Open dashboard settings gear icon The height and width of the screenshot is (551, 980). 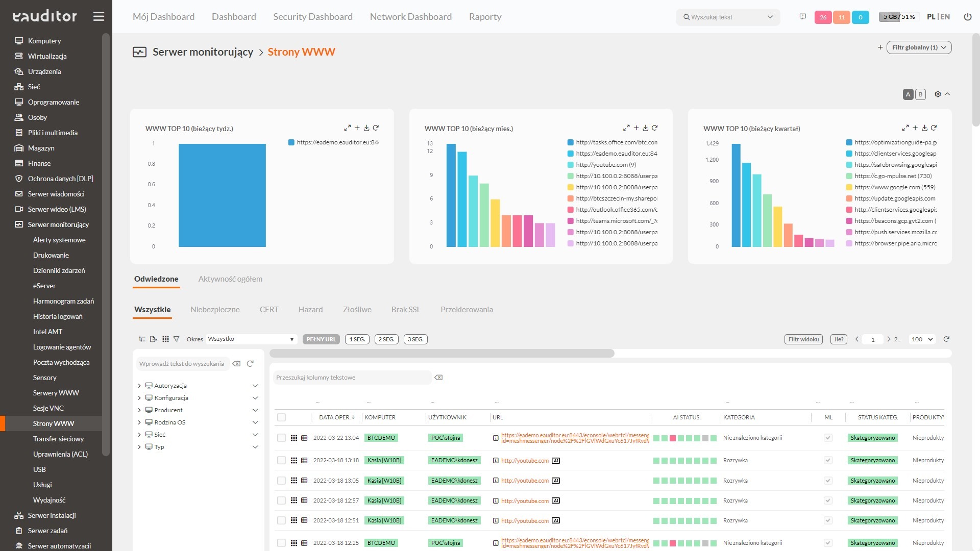pos(938,94)
